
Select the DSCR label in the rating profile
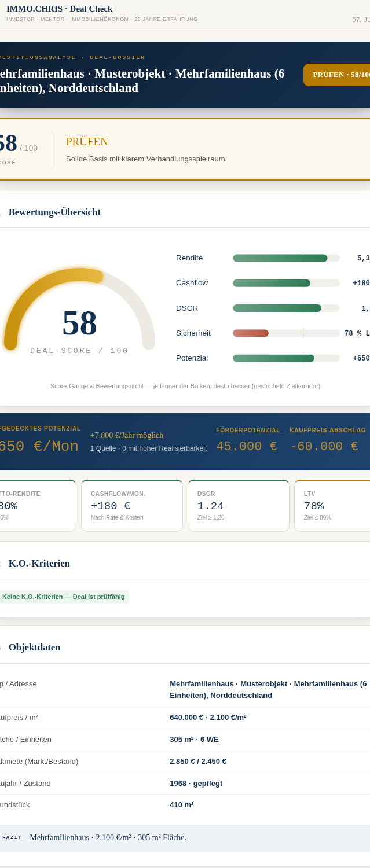pyautogui.click(x=187, y=308)
